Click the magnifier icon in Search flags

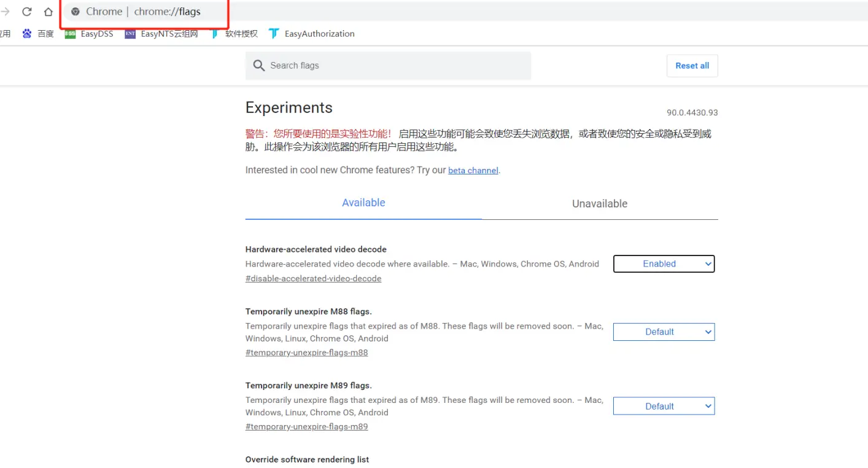point(259,66)
